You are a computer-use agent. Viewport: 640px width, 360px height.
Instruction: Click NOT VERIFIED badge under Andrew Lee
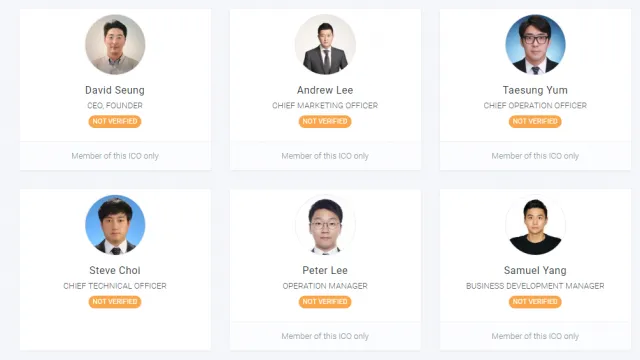click(x=325, y=121)
